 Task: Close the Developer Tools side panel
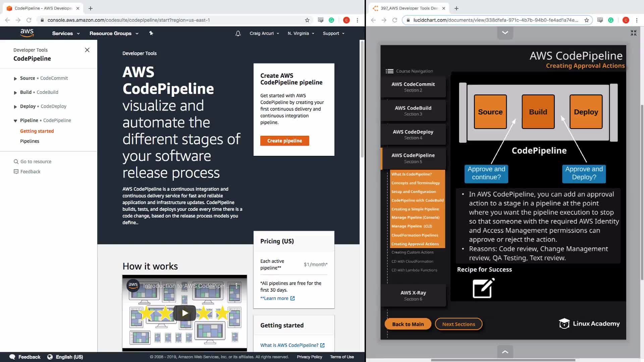click(x=87, y=50)
